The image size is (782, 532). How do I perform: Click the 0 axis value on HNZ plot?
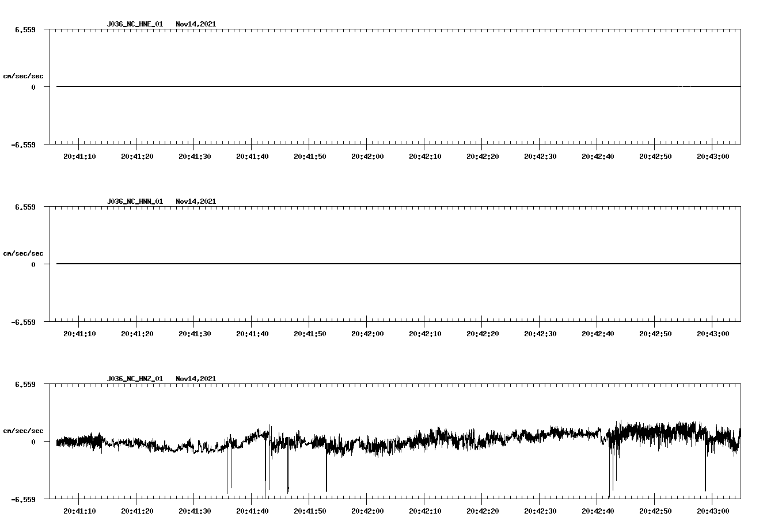click(x=33, y=442)
